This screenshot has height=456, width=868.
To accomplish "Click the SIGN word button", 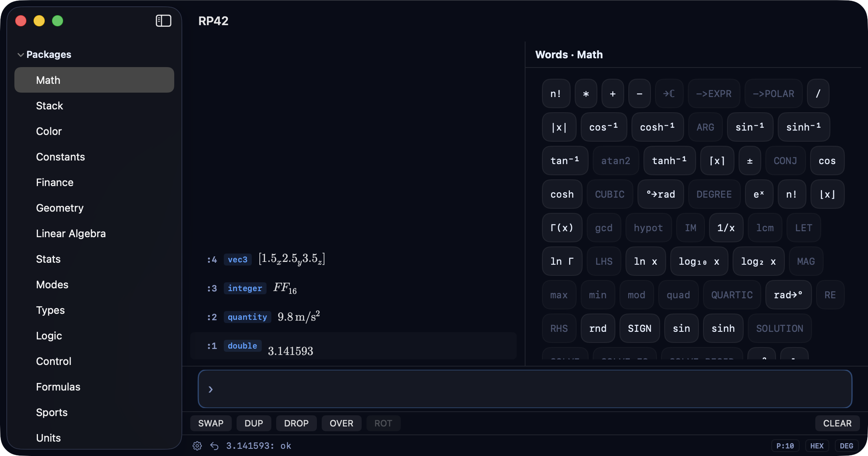I will pos(639,328).
